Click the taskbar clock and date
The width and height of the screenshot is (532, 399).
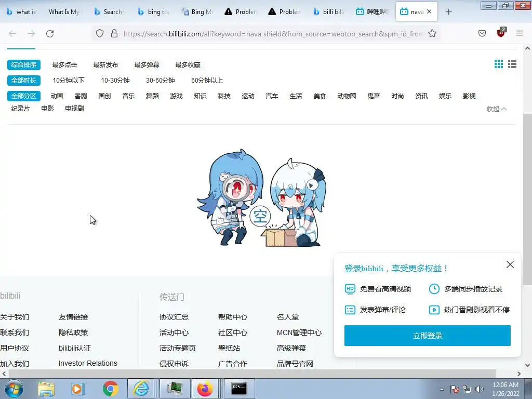(506, 389)
